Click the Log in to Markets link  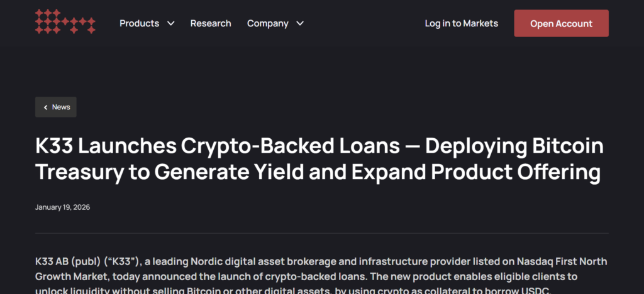(461, 23)
